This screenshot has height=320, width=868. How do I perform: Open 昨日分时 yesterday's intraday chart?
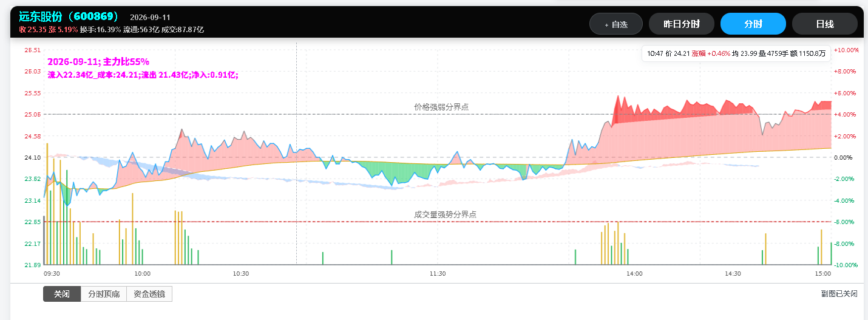[681, 24]
